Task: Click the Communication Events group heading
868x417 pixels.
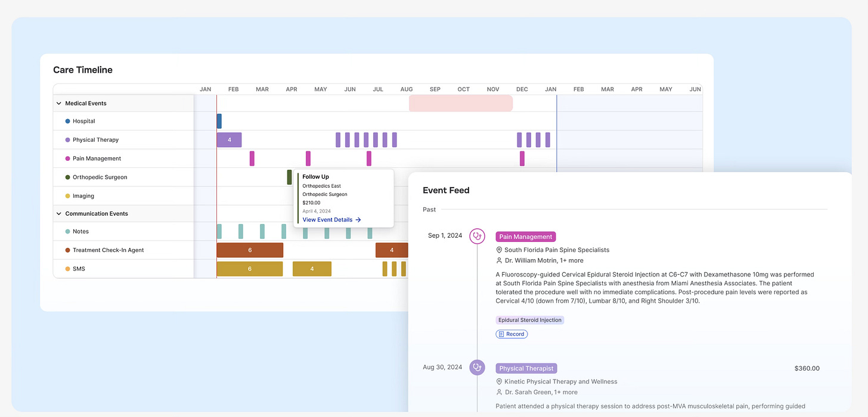Action: pyautogui.click(x=97, y=213)
